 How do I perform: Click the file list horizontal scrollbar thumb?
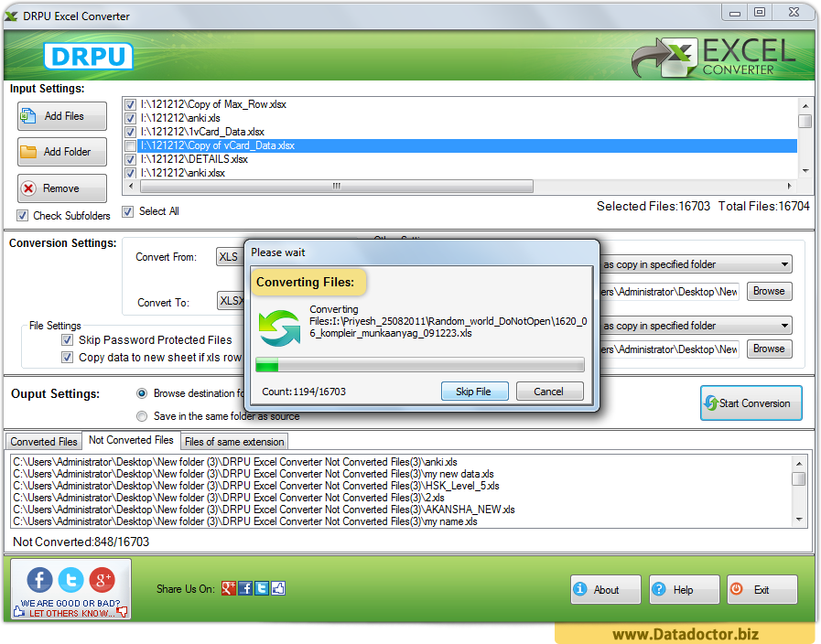337,186
